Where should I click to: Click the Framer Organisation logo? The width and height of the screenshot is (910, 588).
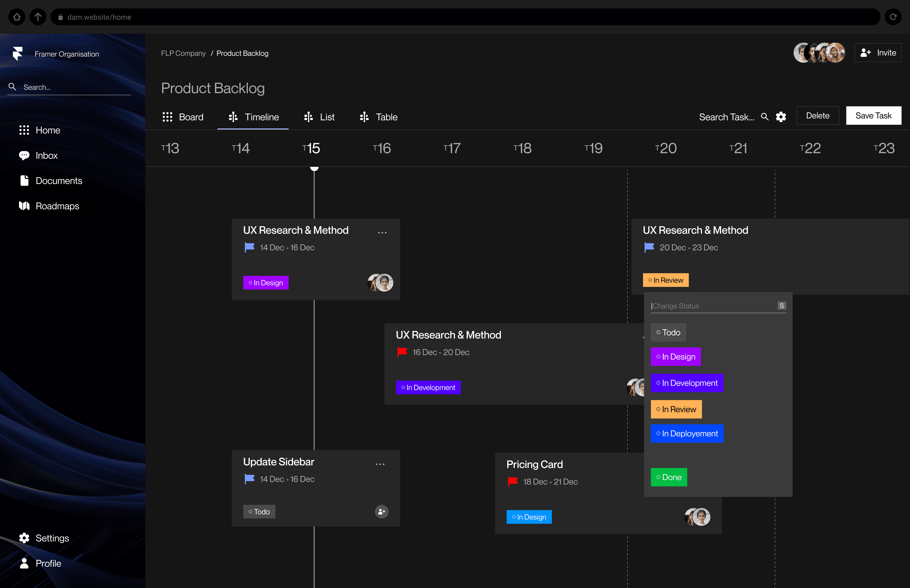18,54
